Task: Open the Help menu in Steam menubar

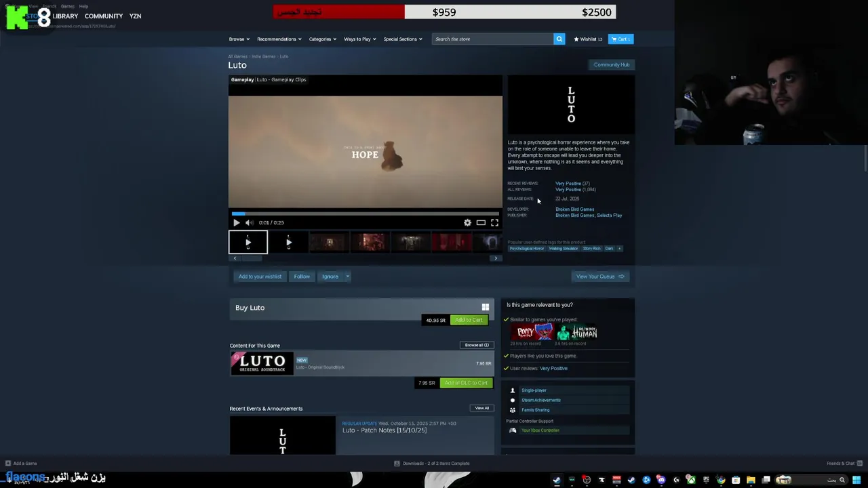Action: point(83,6)
